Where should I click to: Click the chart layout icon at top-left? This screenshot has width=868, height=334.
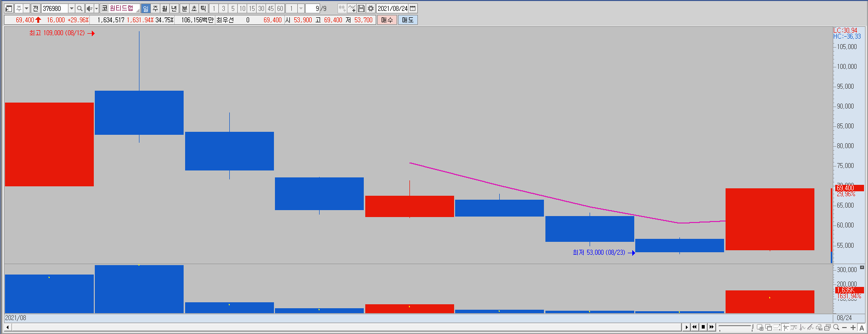point(8,8)
